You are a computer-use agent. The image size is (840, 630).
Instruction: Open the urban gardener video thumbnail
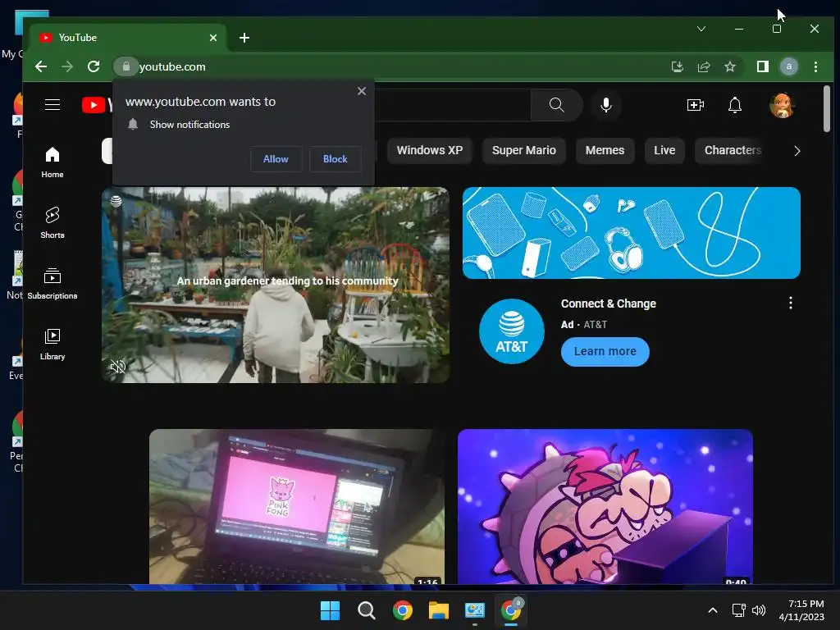[276, 285]
